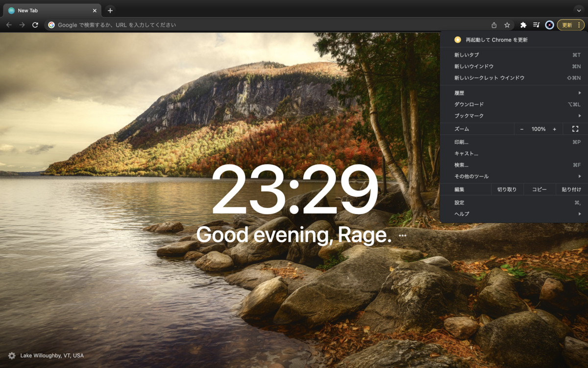588x368 pixels.
Task: Click Lake Willoughby, VT, USA photo credit
Action: 52,356
